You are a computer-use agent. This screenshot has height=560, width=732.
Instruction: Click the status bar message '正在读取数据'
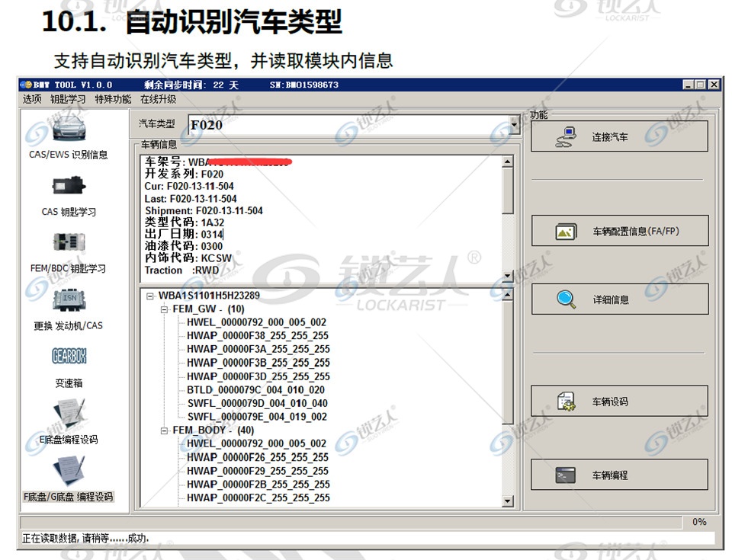[85, 539]
